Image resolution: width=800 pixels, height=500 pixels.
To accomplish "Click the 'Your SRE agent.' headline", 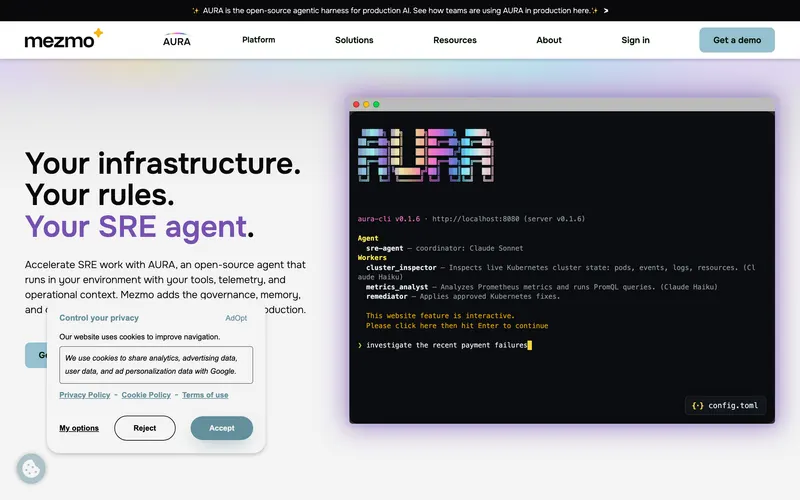I will tap(139, 227).
